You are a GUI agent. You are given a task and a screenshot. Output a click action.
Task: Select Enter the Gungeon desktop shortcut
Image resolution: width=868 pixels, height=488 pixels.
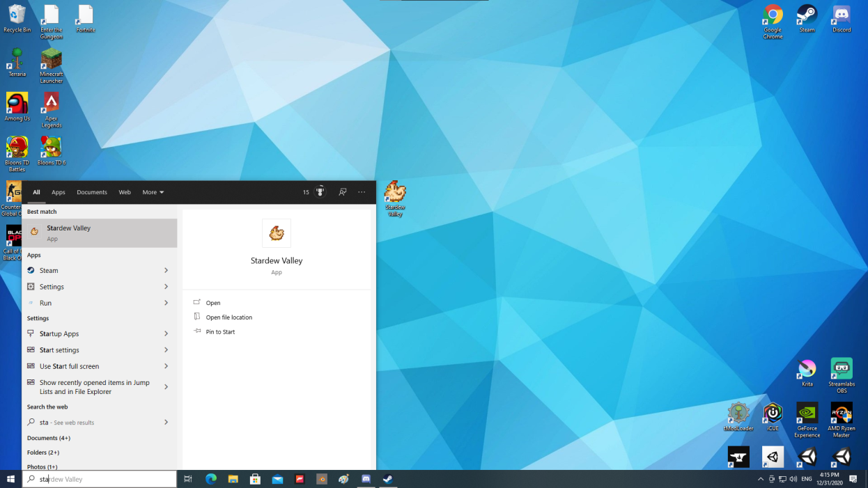click(x=51, y=22)
